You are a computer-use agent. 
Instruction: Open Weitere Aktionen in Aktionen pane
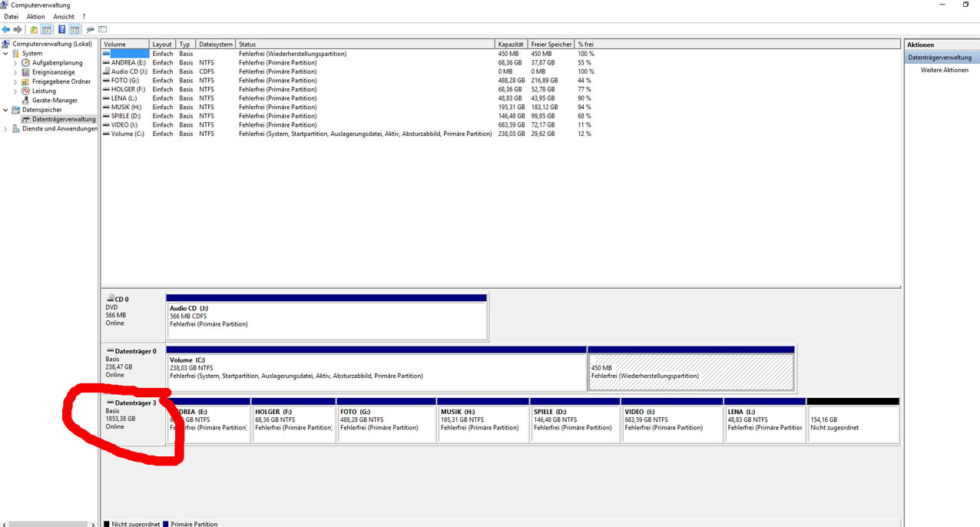click(945, 70)
